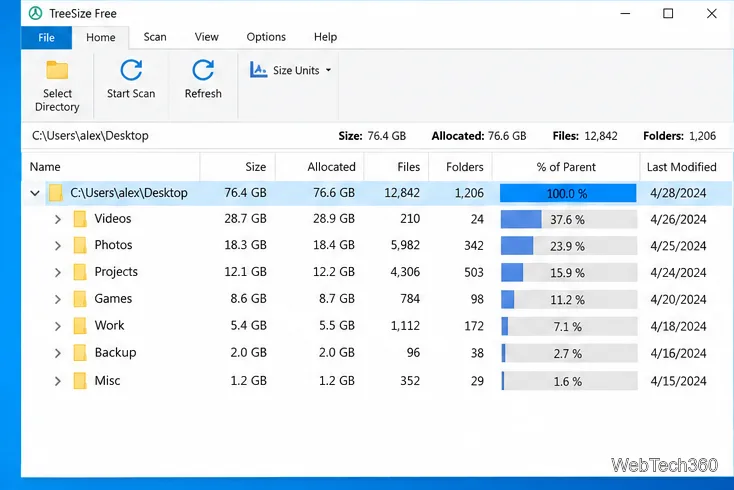Select the Videos tree row name
The height and width of the screenshot is (490, 734).
coord(113,219)
